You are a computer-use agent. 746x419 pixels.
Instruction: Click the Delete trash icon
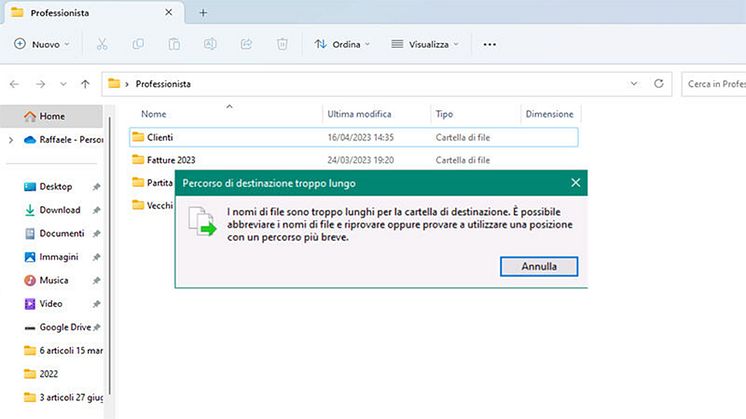point(282,44)
